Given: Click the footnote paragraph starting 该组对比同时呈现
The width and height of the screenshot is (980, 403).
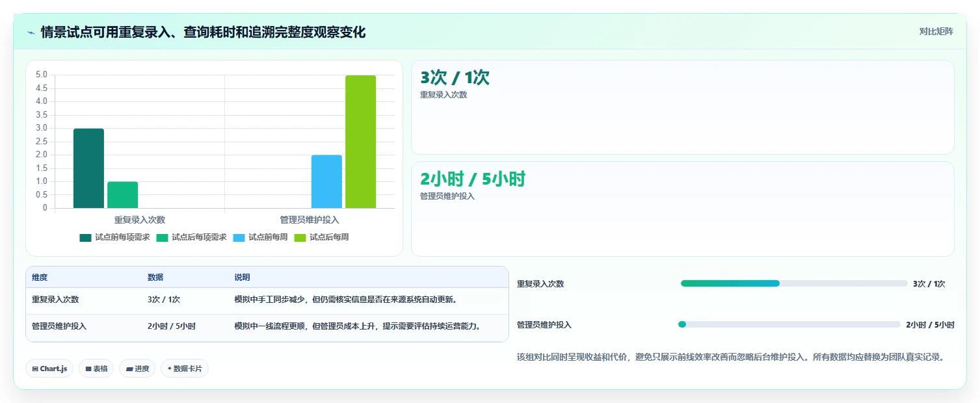Looking at the screenshot, I should pos(730,357).
